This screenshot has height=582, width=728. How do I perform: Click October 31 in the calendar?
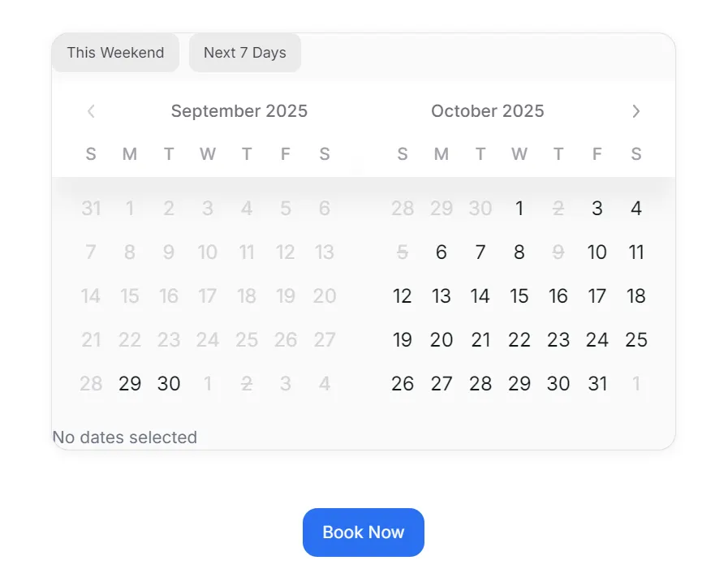(597, 383)
